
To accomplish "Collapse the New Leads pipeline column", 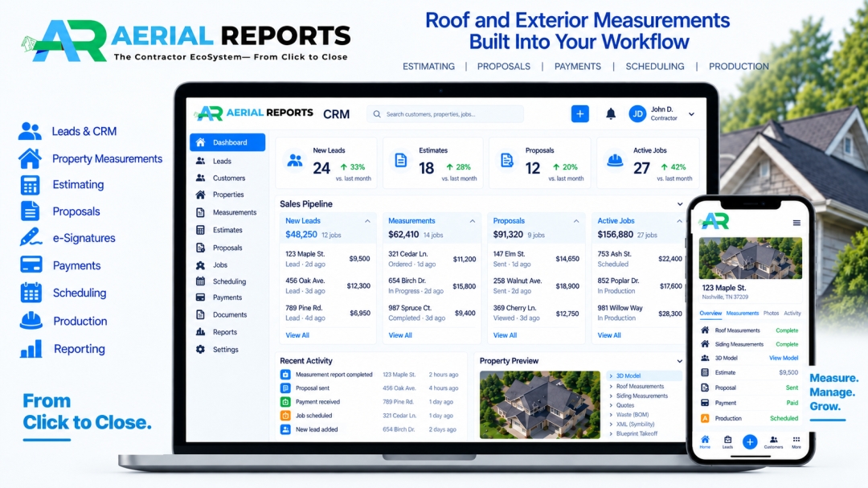I will click(x=367, y=220).
